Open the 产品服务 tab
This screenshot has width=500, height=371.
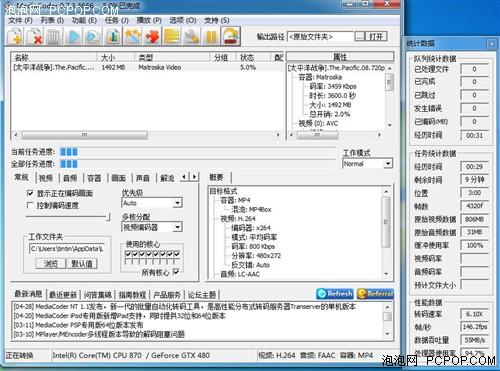pyautogui.click(x=167, y=294)
